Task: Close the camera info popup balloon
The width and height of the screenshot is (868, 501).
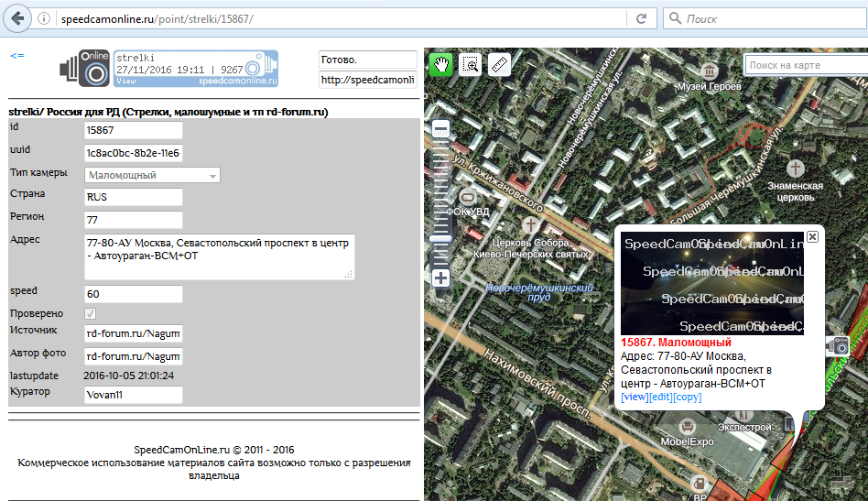Action: [812, 236]
